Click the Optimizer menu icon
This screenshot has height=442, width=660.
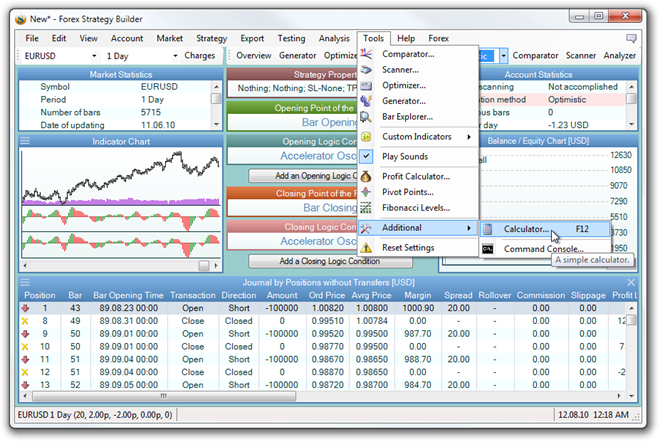pos(366,85)
